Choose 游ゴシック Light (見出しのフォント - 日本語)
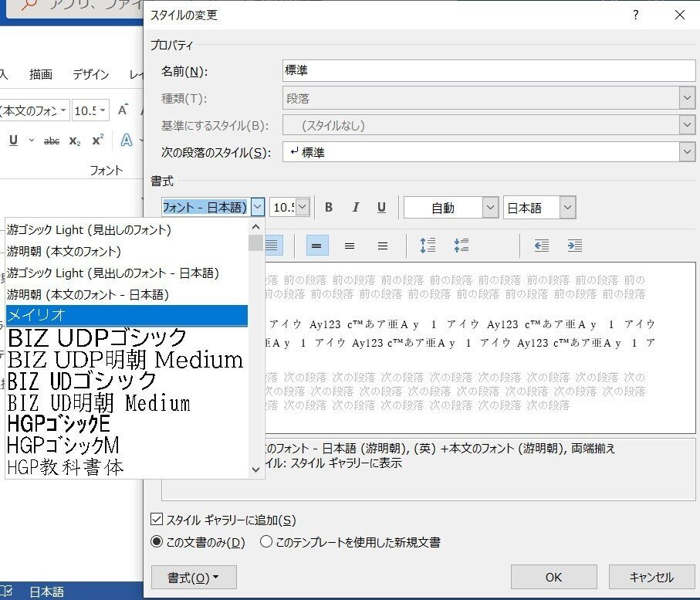The height and width of the screenshot is (600, 700). (127, 273)
